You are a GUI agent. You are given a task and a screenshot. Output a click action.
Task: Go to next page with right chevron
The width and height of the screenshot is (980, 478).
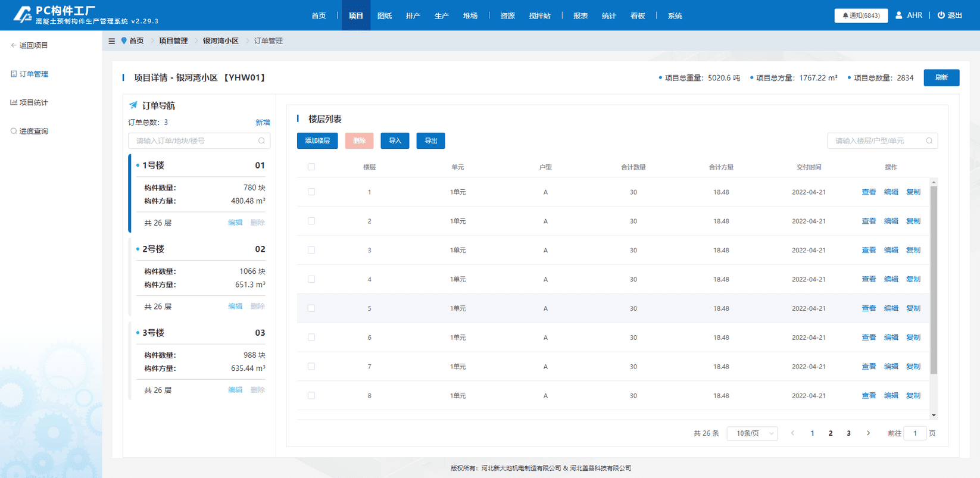(868, 433)
